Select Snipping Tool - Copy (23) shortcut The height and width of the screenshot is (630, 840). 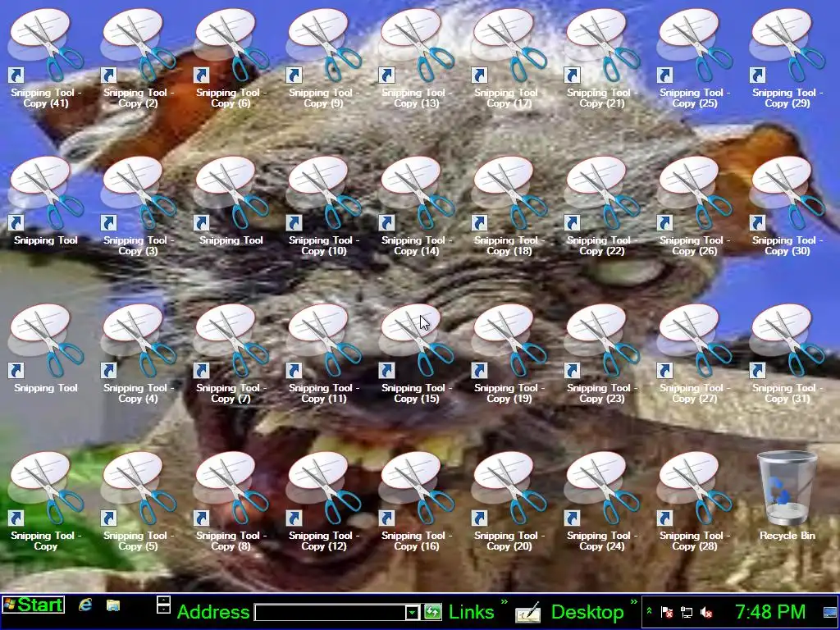[x=601, y=354]
